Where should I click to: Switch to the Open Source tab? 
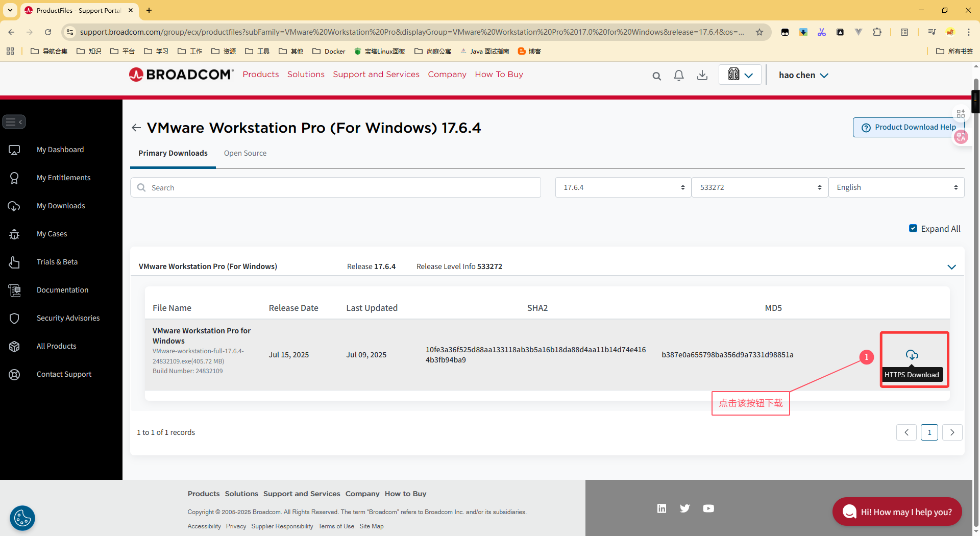tap(245, 153)
